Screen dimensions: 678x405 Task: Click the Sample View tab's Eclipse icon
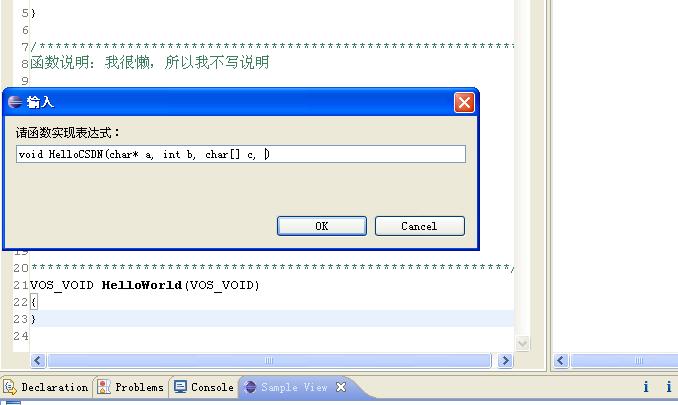pos(250,387)
